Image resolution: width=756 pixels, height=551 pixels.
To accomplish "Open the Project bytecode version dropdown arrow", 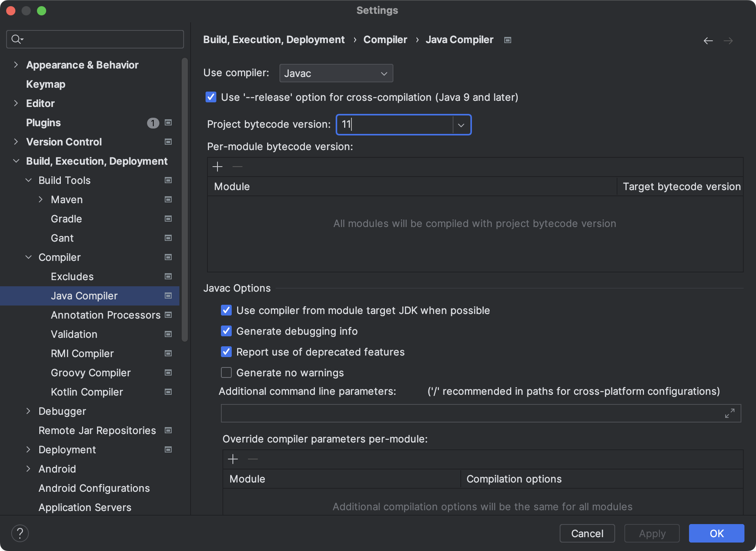I will [461, 125].
